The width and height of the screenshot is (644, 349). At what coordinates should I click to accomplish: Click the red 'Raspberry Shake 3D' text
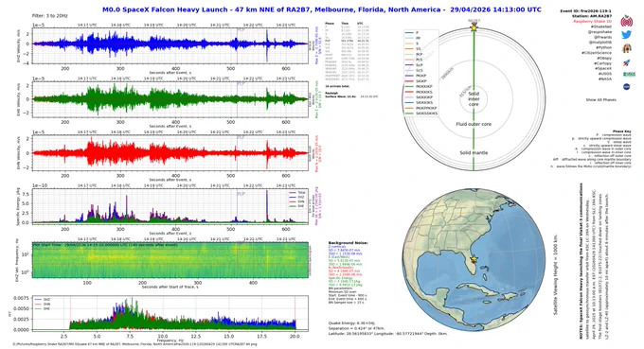tap(592, 22)
